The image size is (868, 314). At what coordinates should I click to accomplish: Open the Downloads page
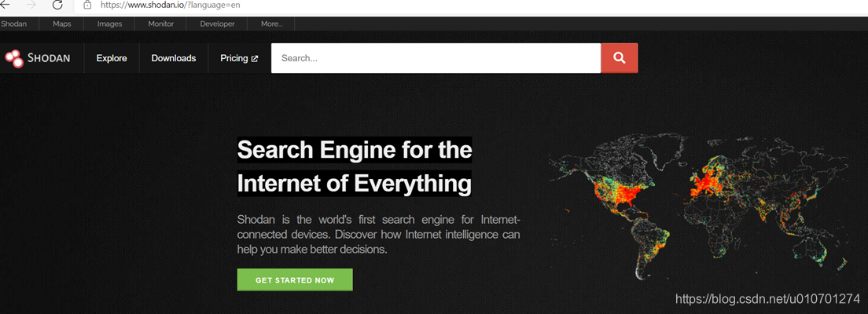tap(173, 58)
